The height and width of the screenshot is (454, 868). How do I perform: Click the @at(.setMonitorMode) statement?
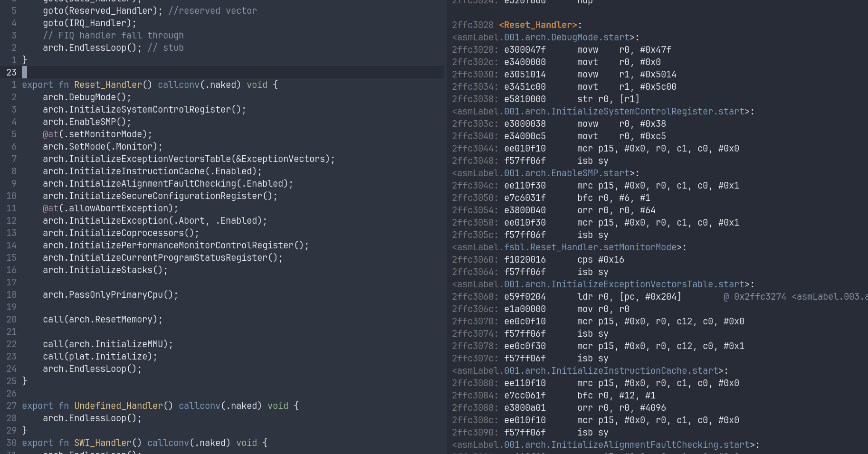point(97,134)
